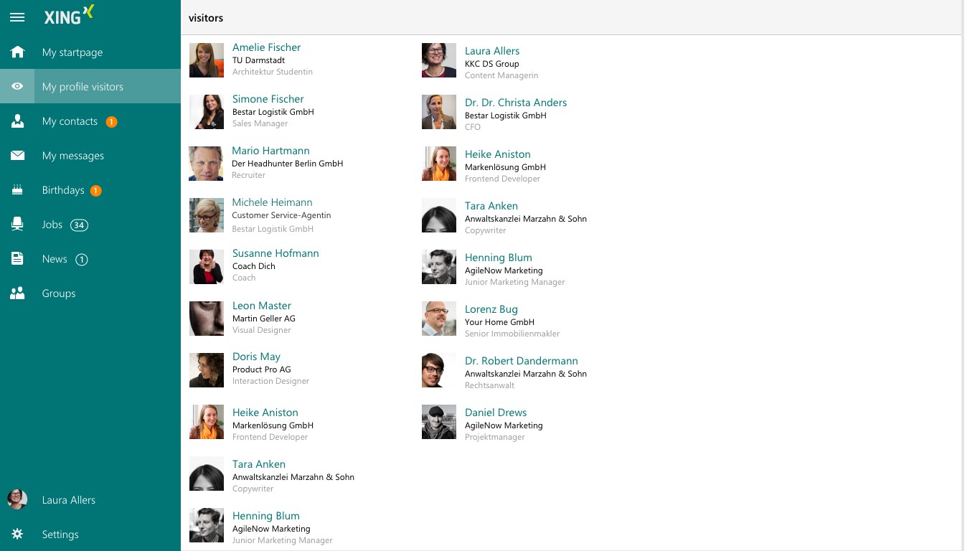Click the XING logo
Image resolution: width=980 pixels, height=551 pixels.
67,15
